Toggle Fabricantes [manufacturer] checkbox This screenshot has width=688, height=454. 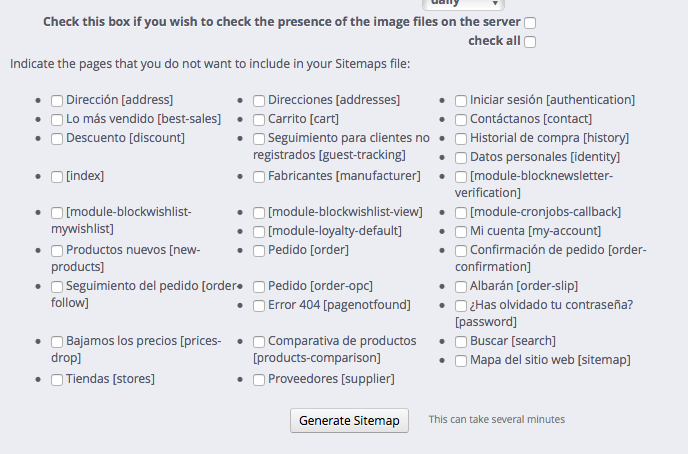[x=259, y=176]
